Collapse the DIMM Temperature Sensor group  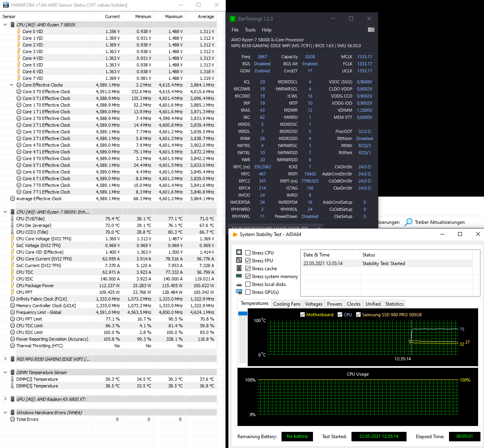click(5, 372)
